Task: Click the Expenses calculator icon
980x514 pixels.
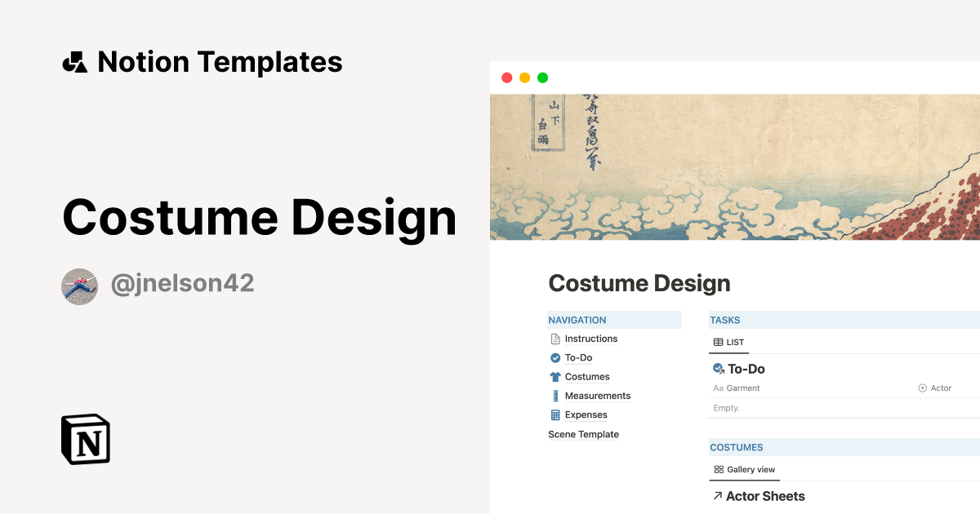Action: click(x=555, y=414)
